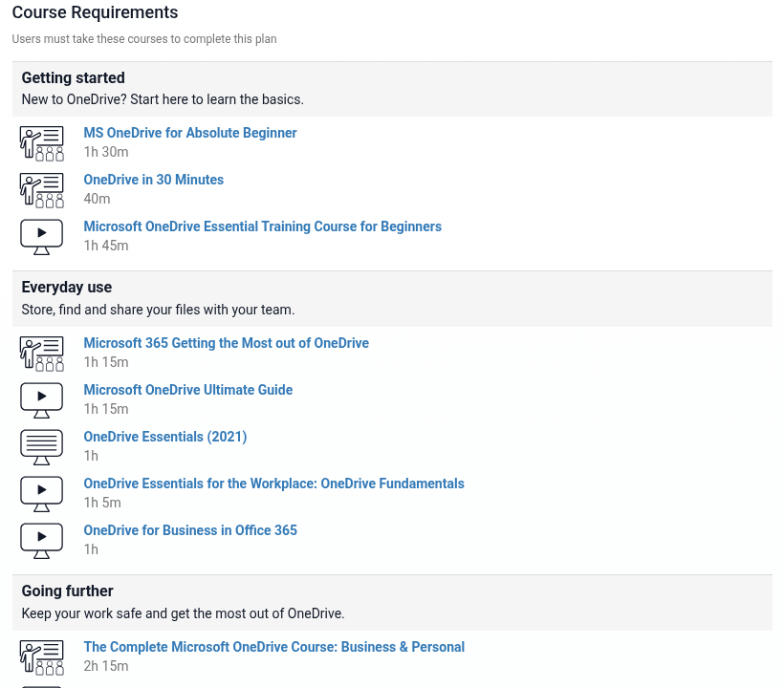Click video icon beside OneDrive for Business in Office 365
This screenshot has height=688, width=784.
[41, 541]
